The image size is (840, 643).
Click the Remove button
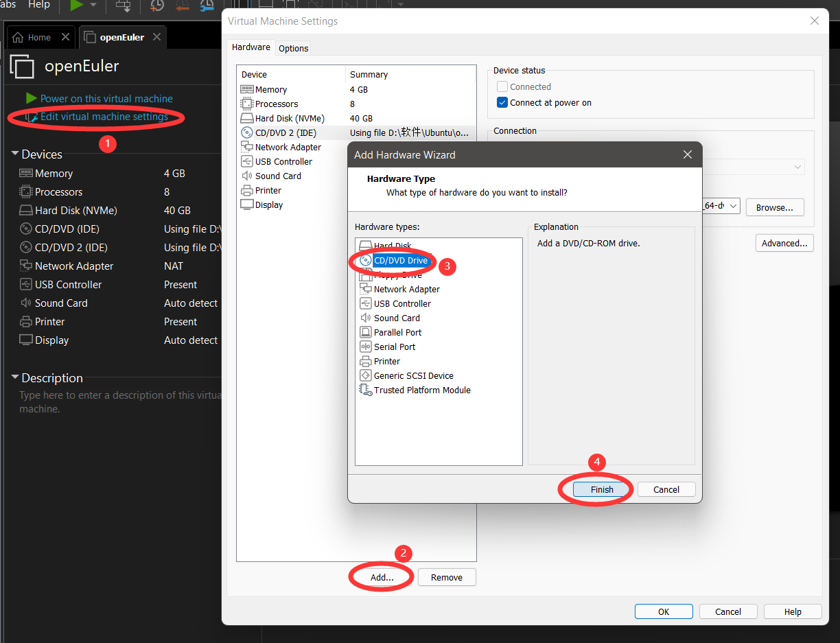click(447, 577)
